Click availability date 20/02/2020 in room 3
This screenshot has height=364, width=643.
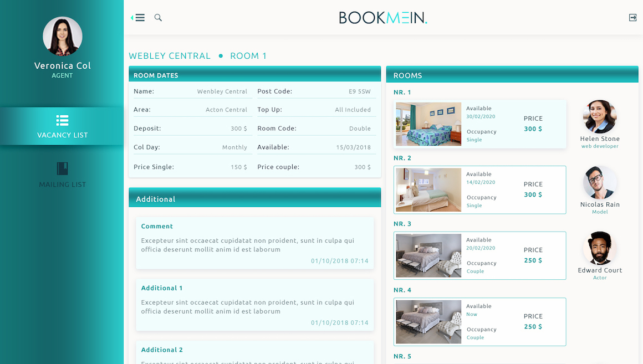[x=481, y=248]
